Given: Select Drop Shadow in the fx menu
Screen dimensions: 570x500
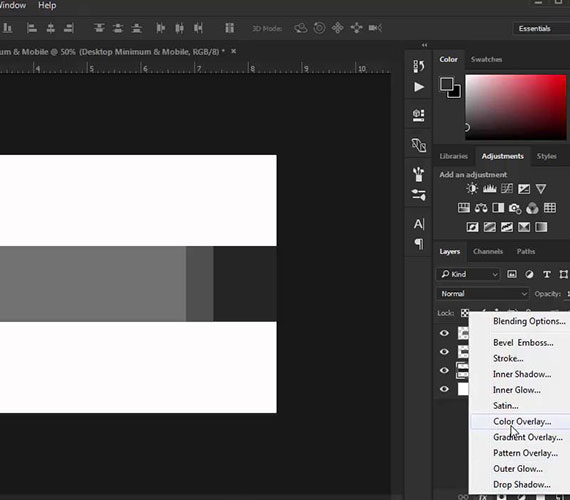Looking at the screenshot, I should tap(522, 484).
